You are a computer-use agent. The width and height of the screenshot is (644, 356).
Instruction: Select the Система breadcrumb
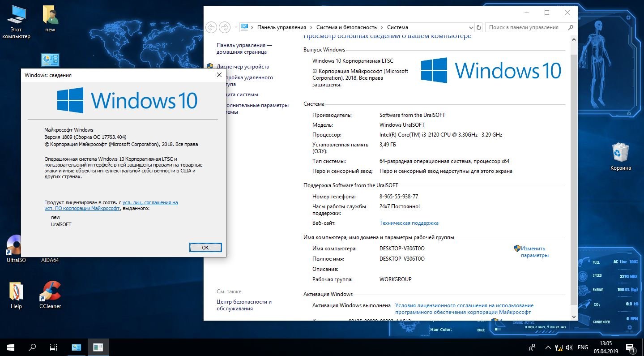tap(397, 27)
